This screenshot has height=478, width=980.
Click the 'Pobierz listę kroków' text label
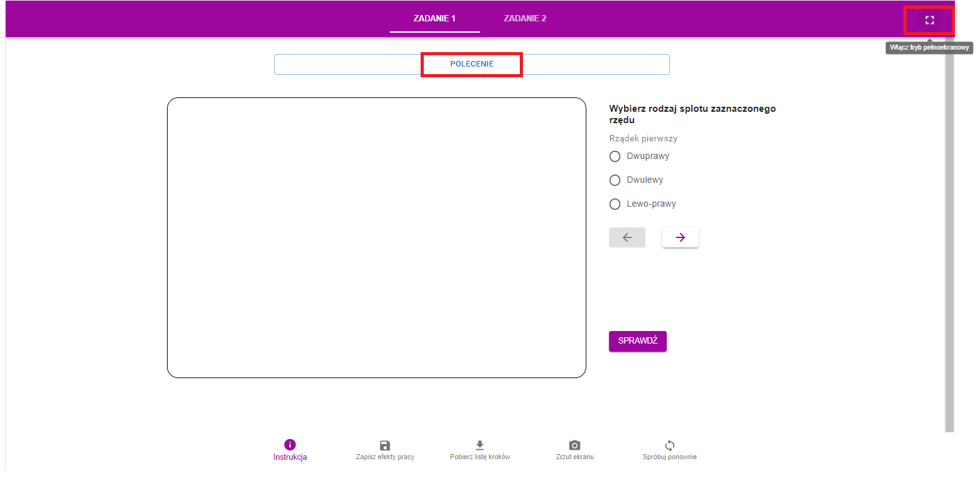tap(480, 457)
